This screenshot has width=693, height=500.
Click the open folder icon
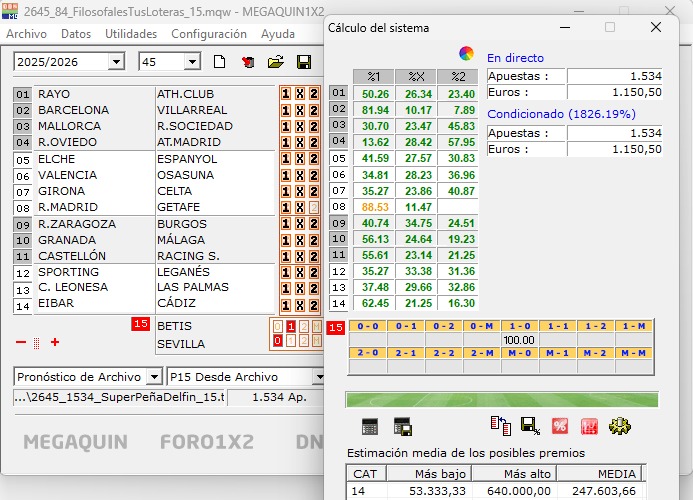click(x=276, y=62)
